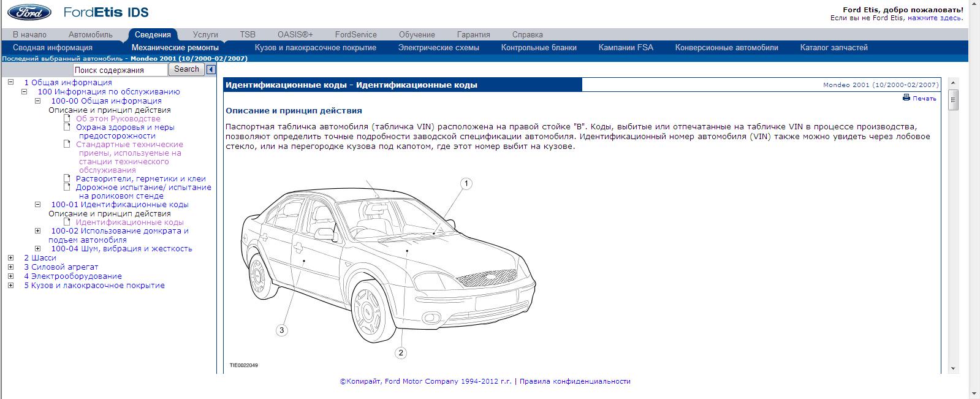980x399 pixels.
Task: Click the page scrollbar down arrow at window edge
Action: tap(974, 393)
